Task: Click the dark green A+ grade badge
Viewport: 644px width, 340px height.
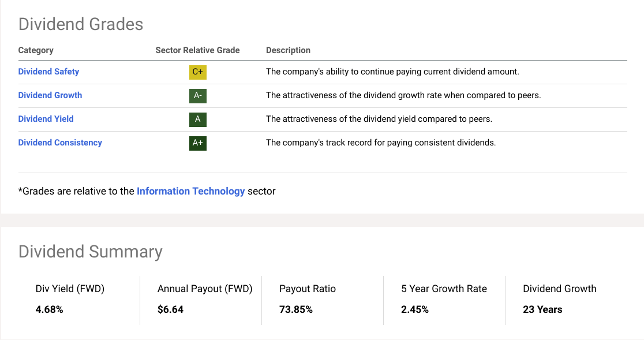Action: point(197,143)
